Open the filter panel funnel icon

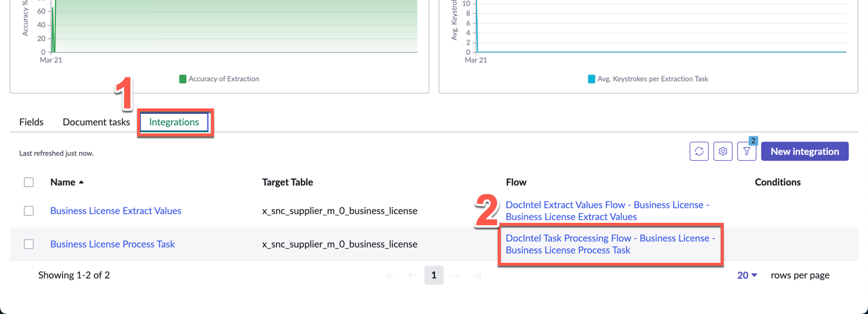(x=746, y=152)
